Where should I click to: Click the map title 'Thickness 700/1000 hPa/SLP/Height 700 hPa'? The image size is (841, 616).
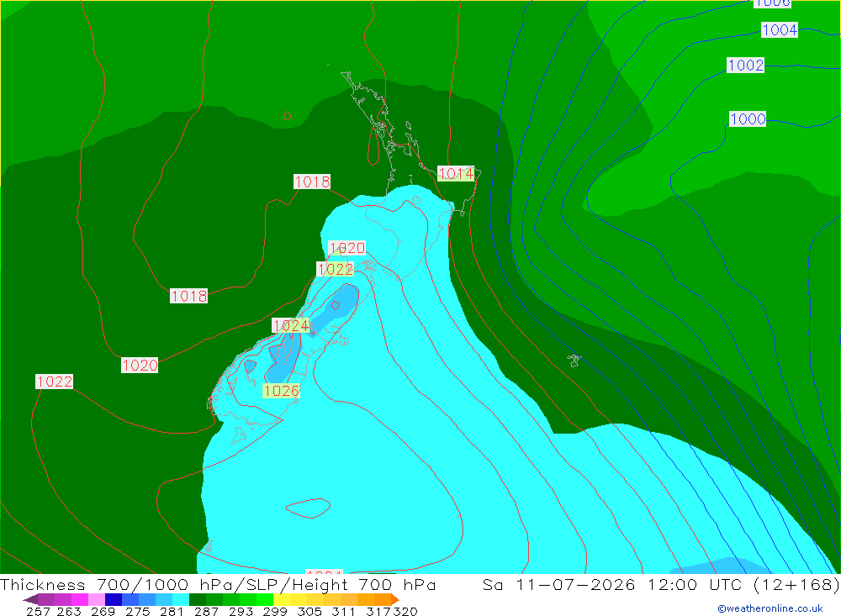coord(218,585)
